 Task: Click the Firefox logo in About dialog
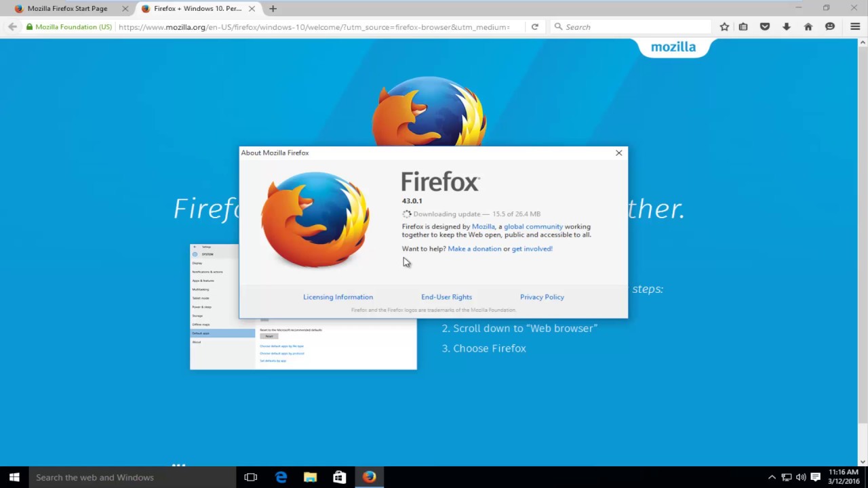click(315, 219)
